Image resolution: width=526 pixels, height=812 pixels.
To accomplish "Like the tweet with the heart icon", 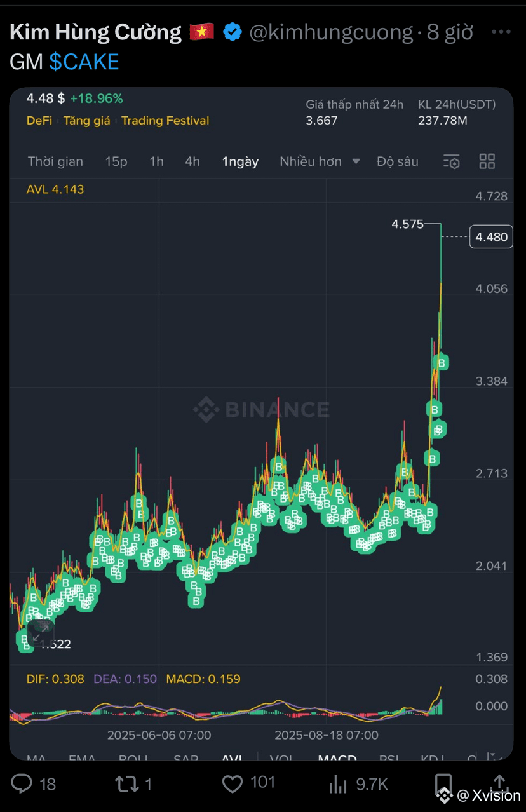I will 232,784.
